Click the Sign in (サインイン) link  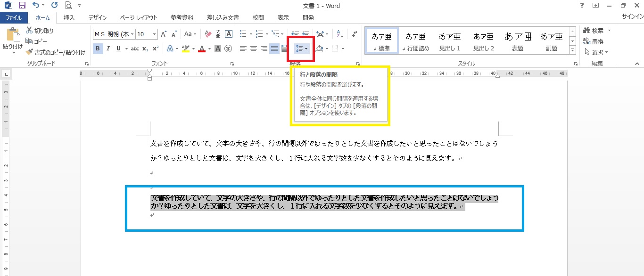[x=633, y=16]
